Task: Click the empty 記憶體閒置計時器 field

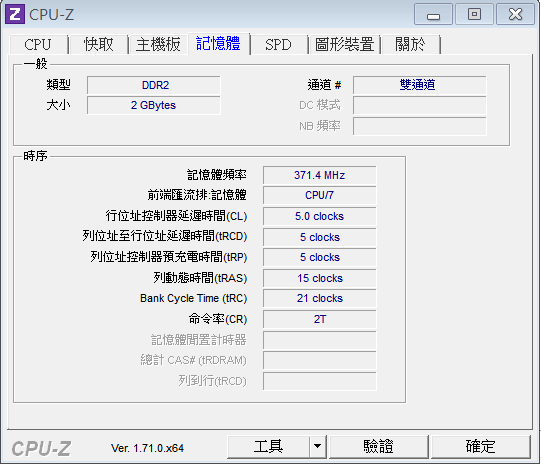Action: pos(319,340)
